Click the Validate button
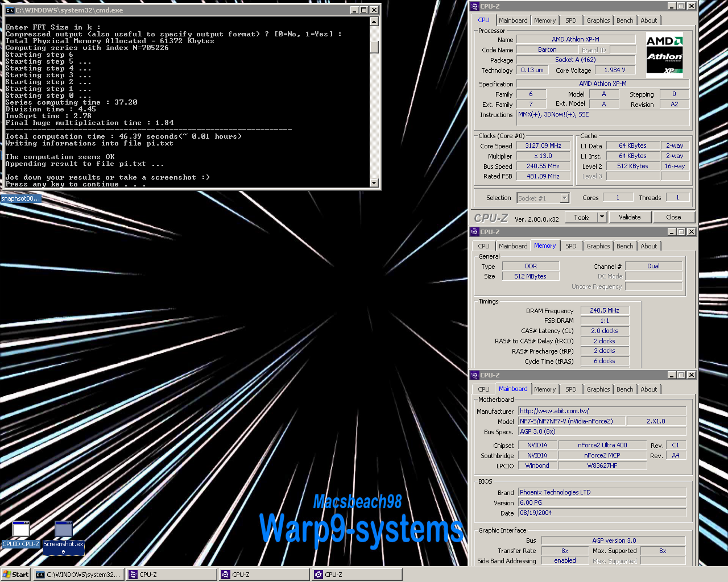This screenshot has width=728, height=582. click(630, 217)
